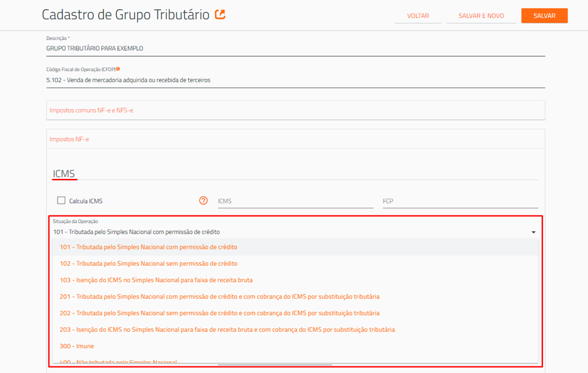Open the external link icon beside the title
Image resolution: width=588 pixels, height=373 pixels.
[220, 14]
